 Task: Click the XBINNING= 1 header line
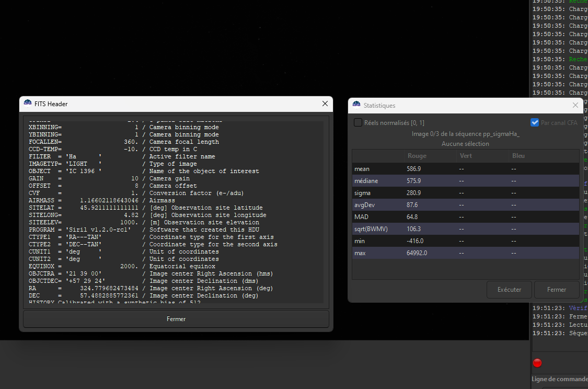(x=124, y=127)
